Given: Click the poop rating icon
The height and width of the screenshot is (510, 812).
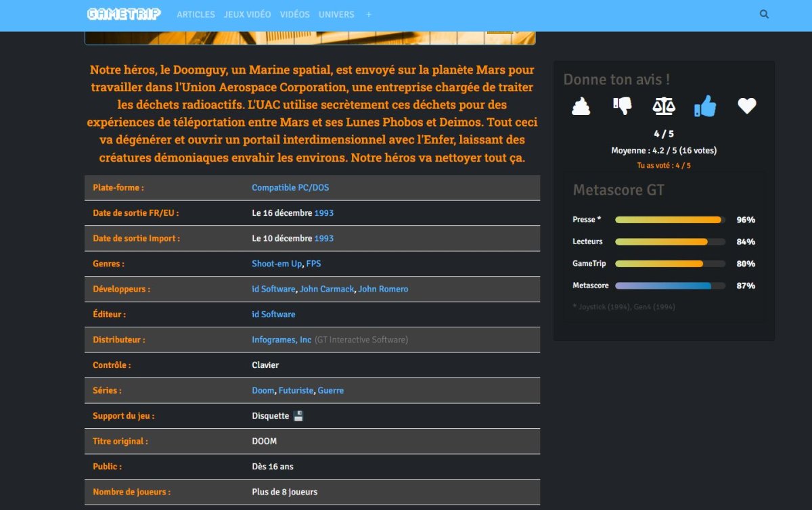Looking at the screenshot, I should (x=581, y=106).
